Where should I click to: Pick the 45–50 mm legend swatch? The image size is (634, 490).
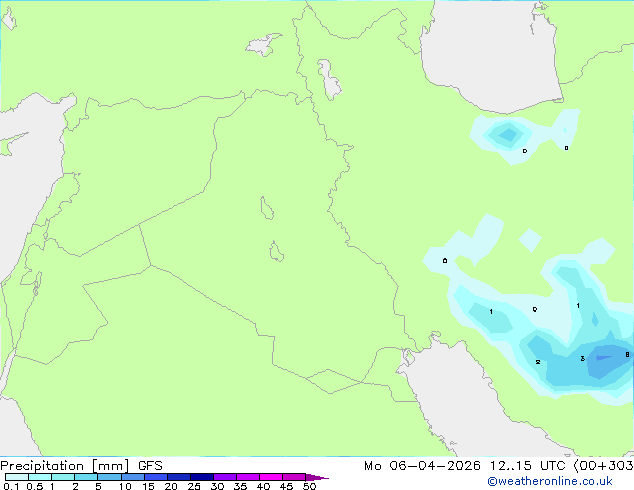[x=294, y=477]
